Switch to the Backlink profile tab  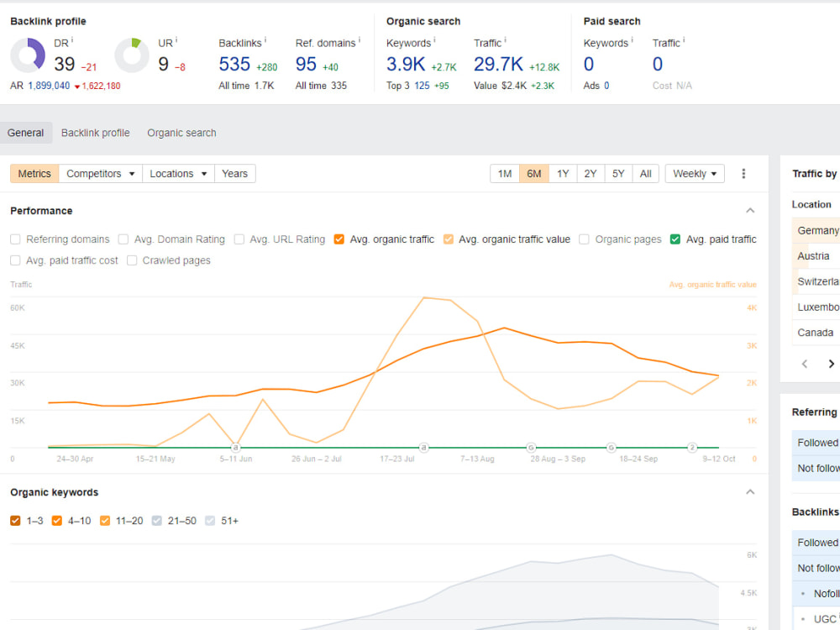(96, 133)
